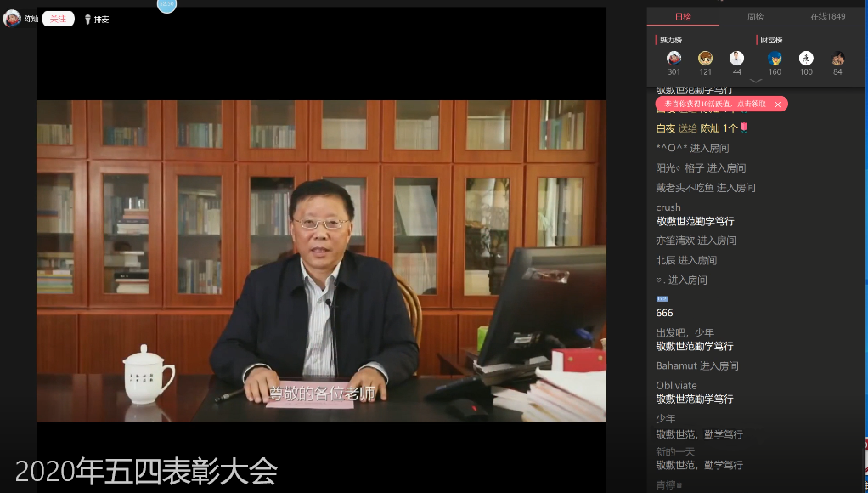Open the 排麦 microphone queue
Image resolution: width=868 pixels, height=493 pixels.
pyautogui.click(x=96, y=20)
